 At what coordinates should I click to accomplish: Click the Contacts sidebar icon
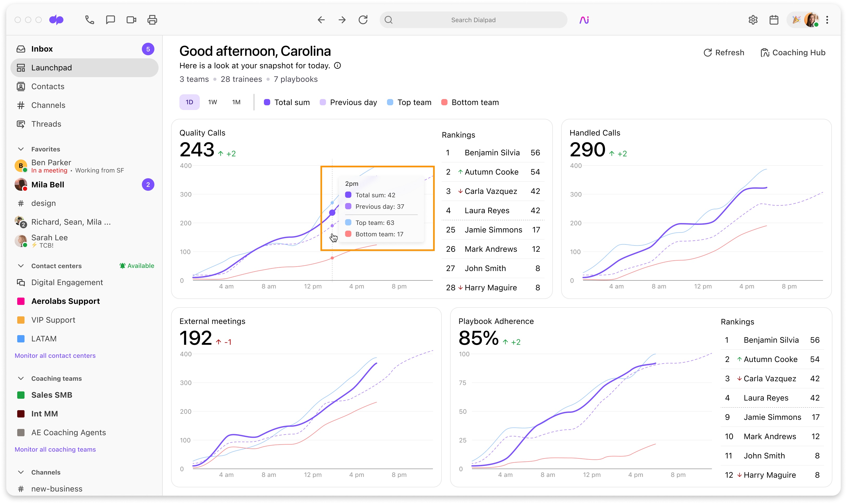pos(21,86)
